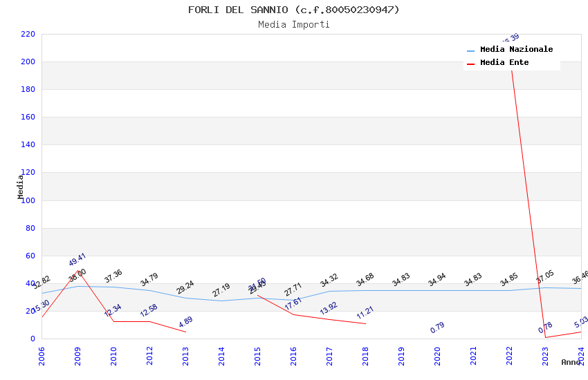Click the 2017 year axis label

329,356
